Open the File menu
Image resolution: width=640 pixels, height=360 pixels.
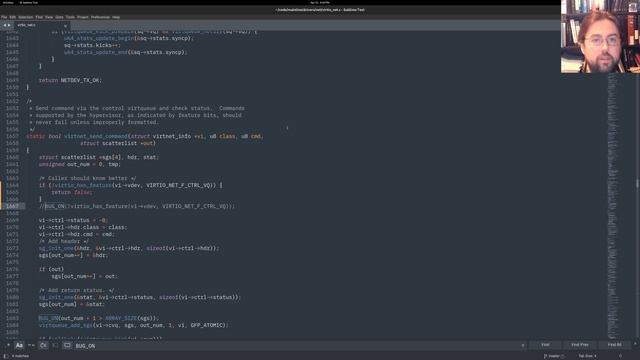coord(4,17)
